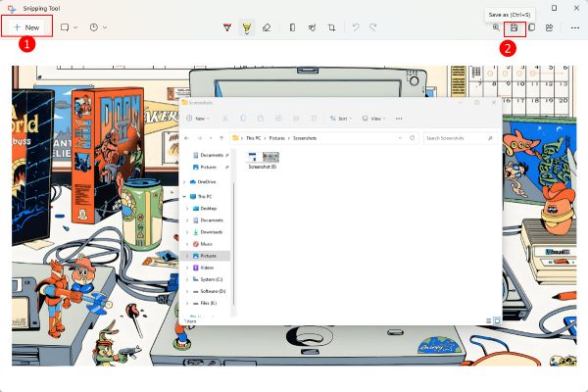The height and width of the screenshot is (392, 588).
Task: Maximize the Snipping Tool window
Action: coord(554,8)
